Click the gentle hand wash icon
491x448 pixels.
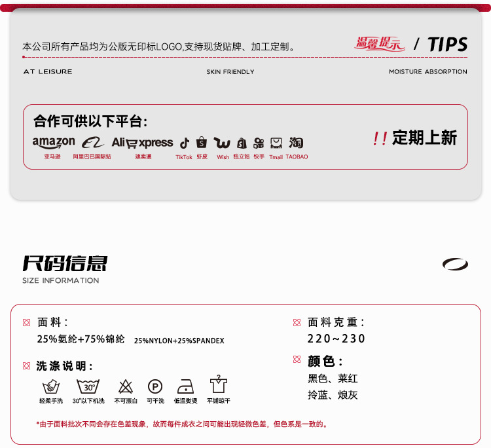[x=51, y=386]
